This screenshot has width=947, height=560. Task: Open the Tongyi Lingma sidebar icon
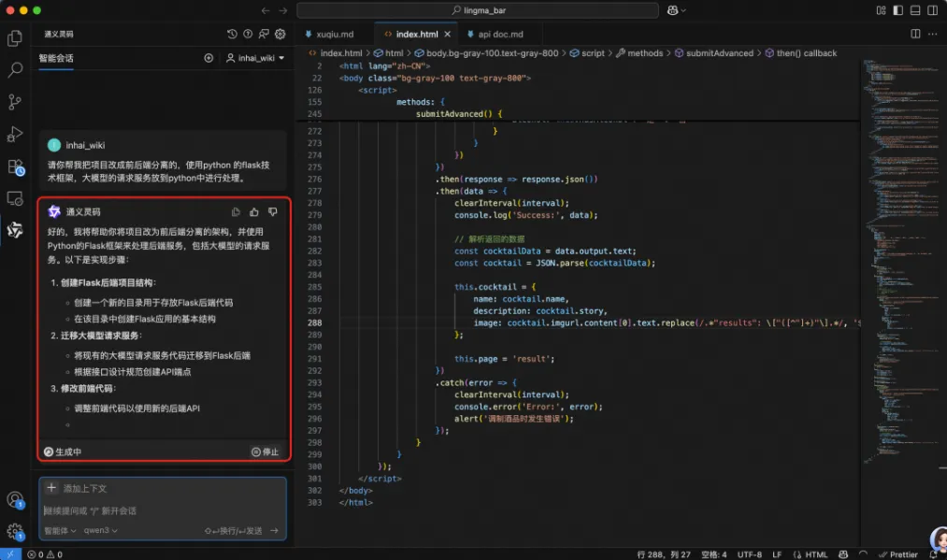tap(15, 230)
